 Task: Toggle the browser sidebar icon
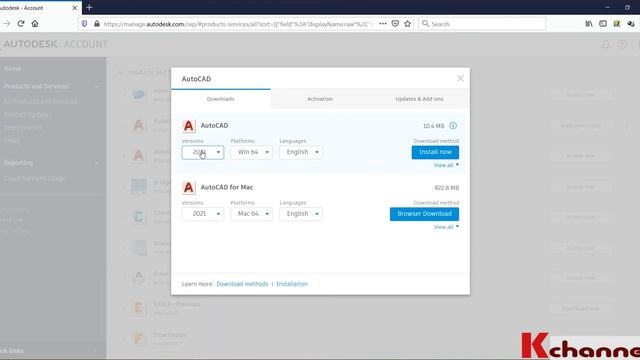coord(603,24)
